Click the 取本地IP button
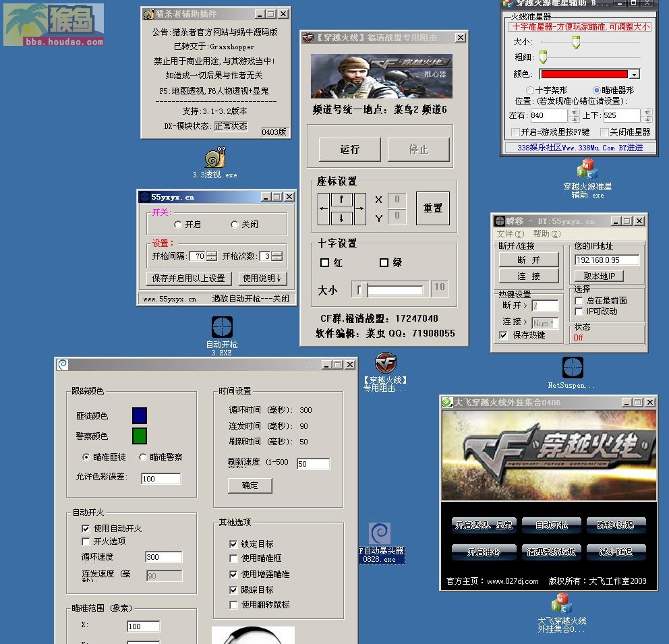Image resolution: width=669 pixels, height=644 pixels. pos(599,276)
